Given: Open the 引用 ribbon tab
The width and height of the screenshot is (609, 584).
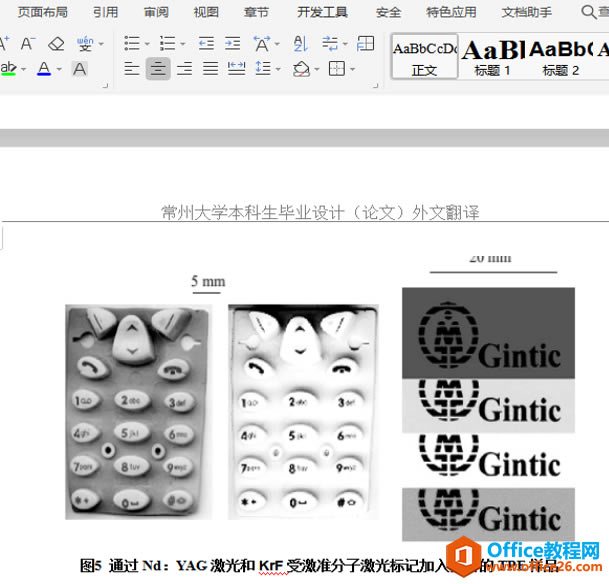Looking at the screenshot, I should (x=106, y=12).
